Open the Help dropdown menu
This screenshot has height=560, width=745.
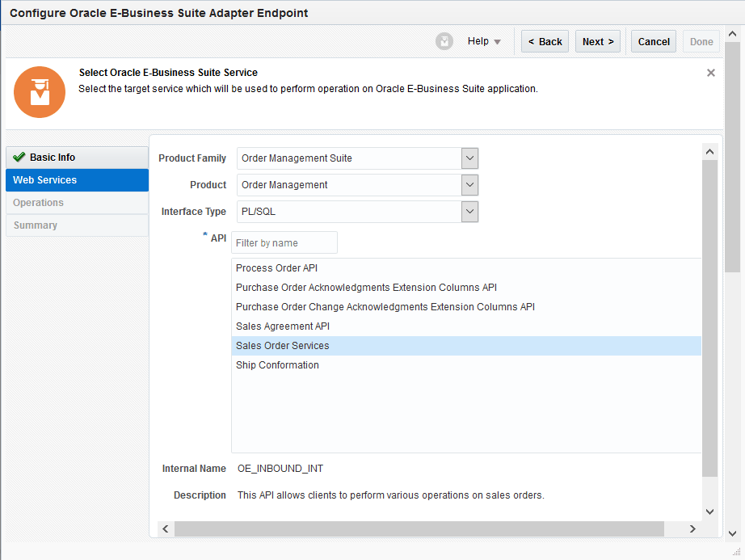484,41
